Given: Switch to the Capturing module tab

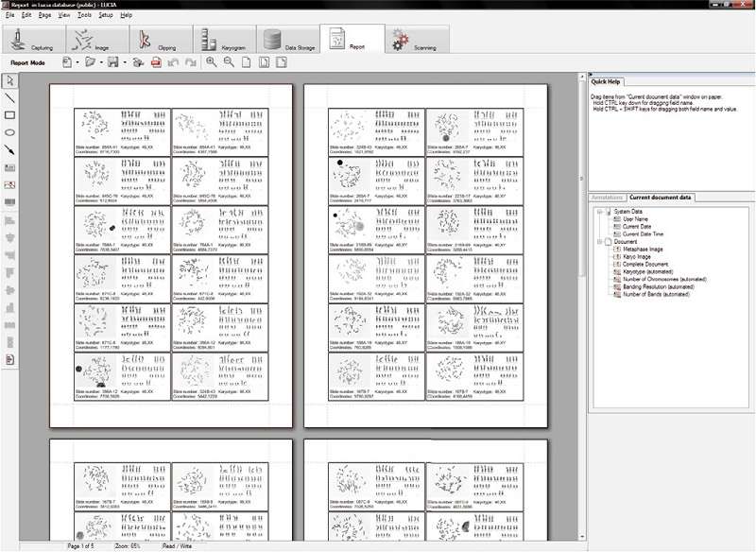Looking at the screenshot, I should [x=34, y=39].
